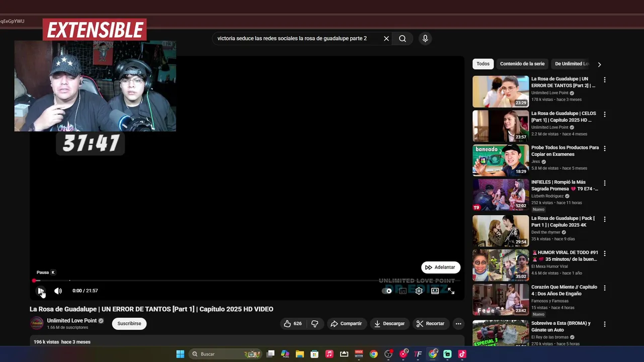The image size is (644, 362).
Task: Click the Descargar download button
Action: 389,324
